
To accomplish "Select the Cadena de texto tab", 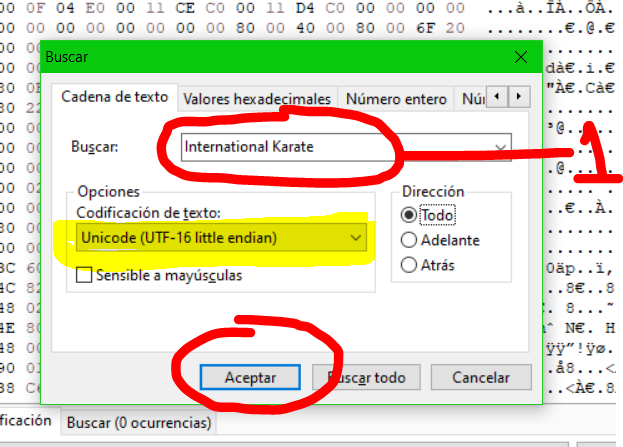I will (114, 97).
